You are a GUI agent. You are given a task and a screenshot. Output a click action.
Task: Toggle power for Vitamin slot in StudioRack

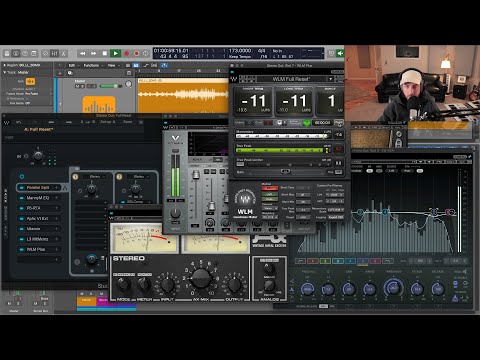coord(22,229)
